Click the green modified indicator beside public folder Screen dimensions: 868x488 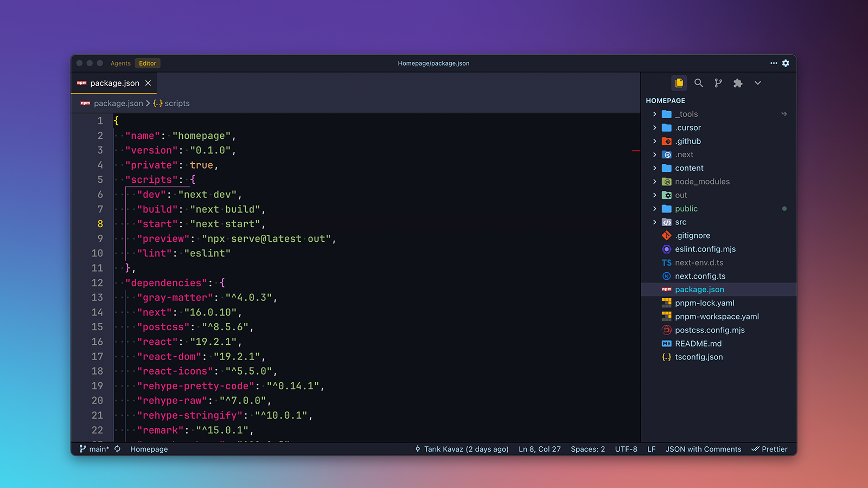784,208
